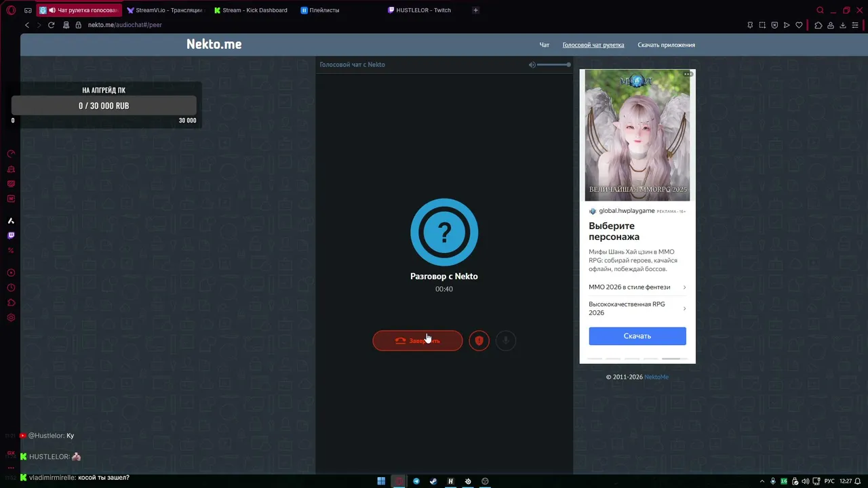This screenshot has width=868, height=488.
Task: Go forward with the browser forward arrow
Action: coord(39,25)
